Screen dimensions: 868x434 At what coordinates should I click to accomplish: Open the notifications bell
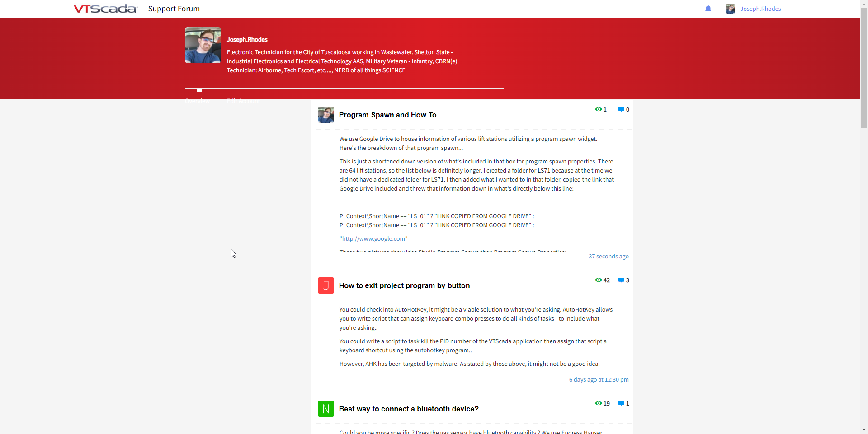(x=708, y=9)
